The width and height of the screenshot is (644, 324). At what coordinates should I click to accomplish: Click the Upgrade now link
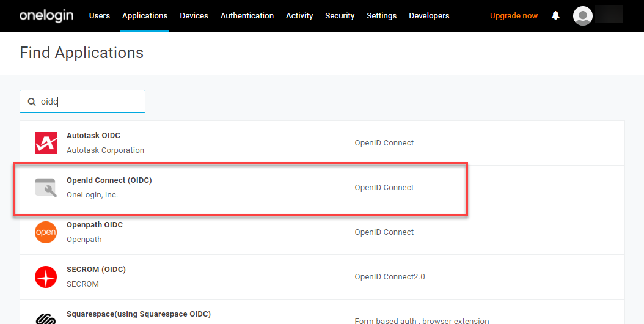pos(514,16)
